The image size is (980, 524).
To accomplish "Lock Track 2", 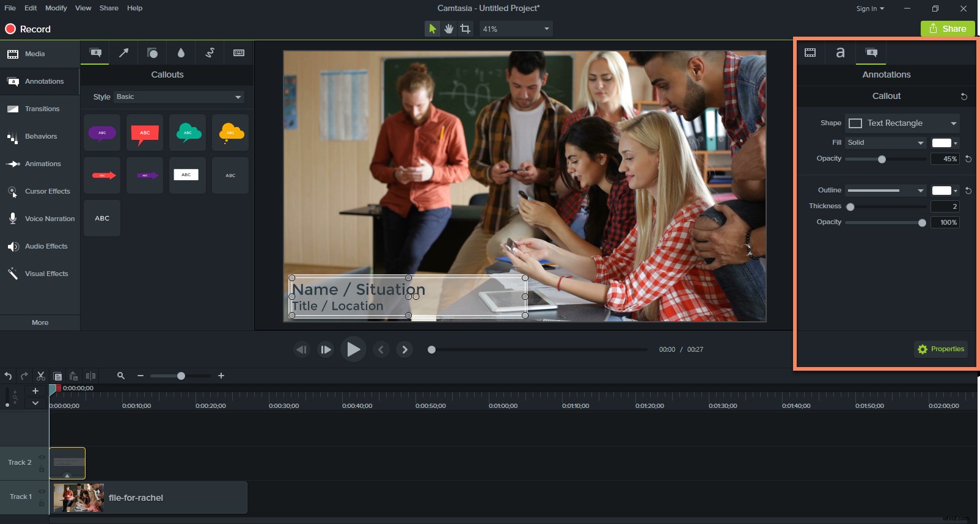I will (x=42, y=469).
